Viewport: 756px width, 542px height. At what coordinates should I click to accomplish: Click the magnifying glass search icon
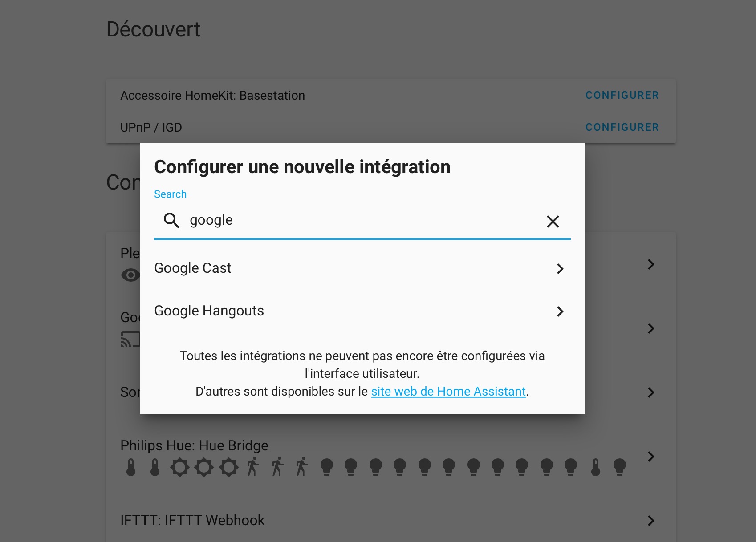pyautogui.click(x=171, y=220)
